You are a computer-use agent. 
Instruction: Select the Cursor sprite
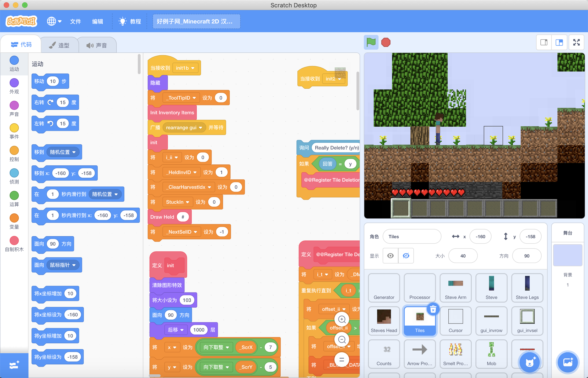(x=456, y=321)
